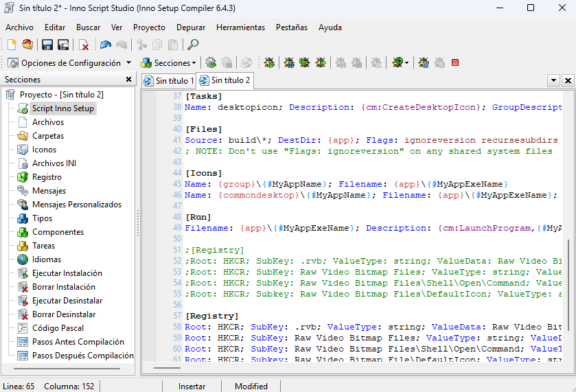
Task: Click the bug icon with blue pause bars
Action: (289, 62)
